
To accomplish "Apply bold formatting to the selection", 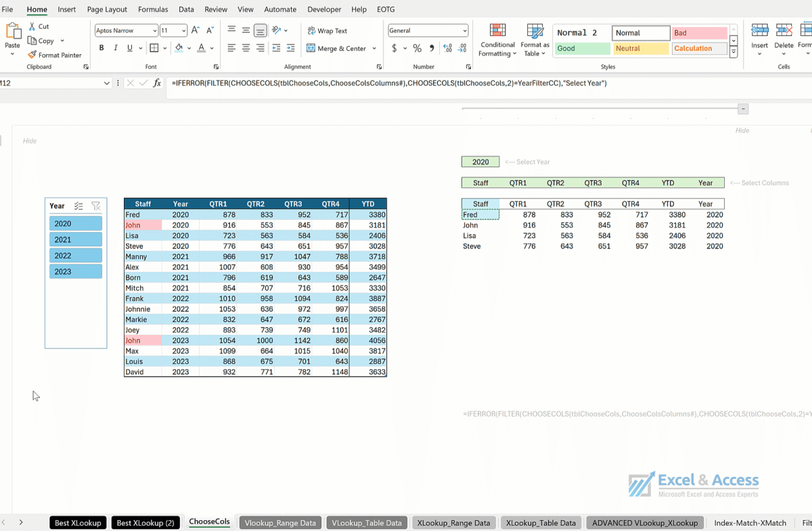I will click(101, 47).
